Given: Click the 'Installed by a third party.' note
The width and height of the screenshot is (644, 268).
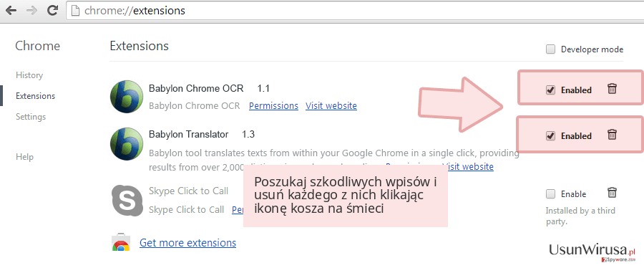Looking at the screenshot, I should (580, 216).
